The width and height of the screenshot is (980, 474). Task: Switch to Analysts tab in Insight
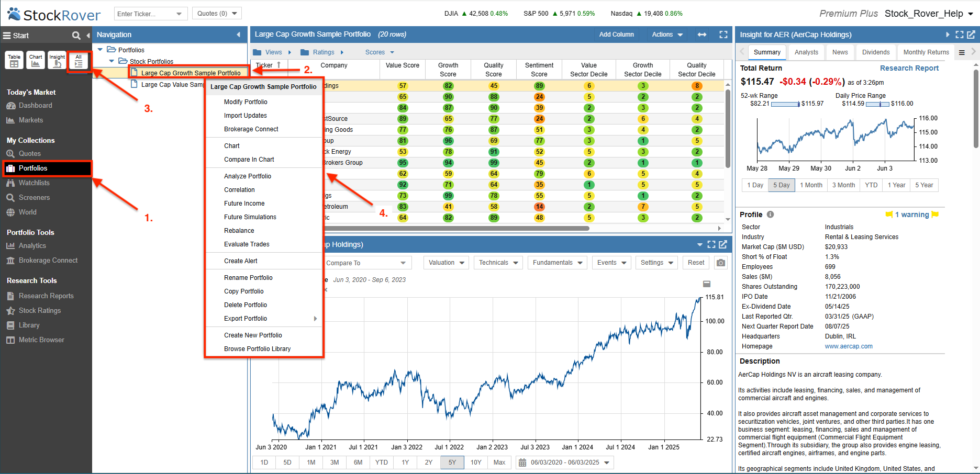[x=806, y=52]
